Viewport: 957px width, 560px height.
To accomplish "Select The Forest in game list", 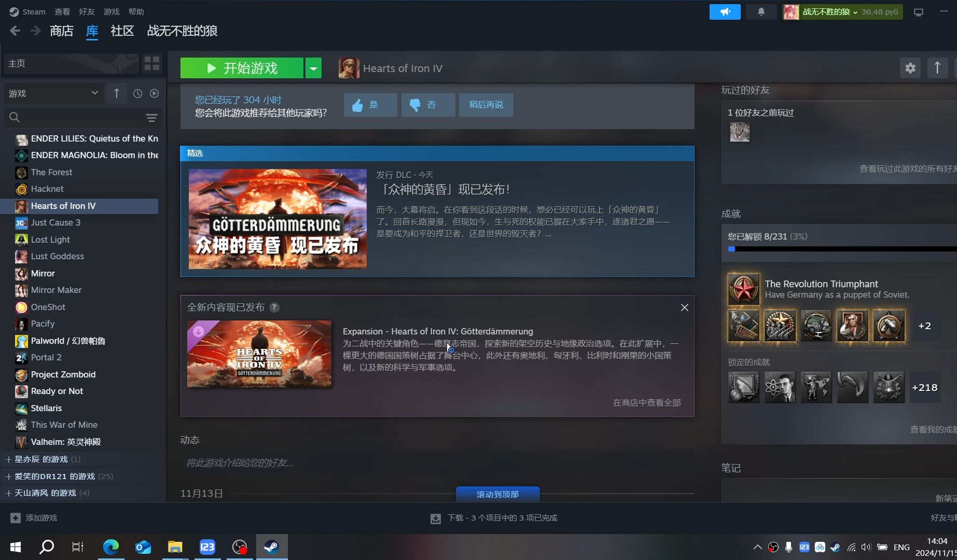I will point(51,172).
